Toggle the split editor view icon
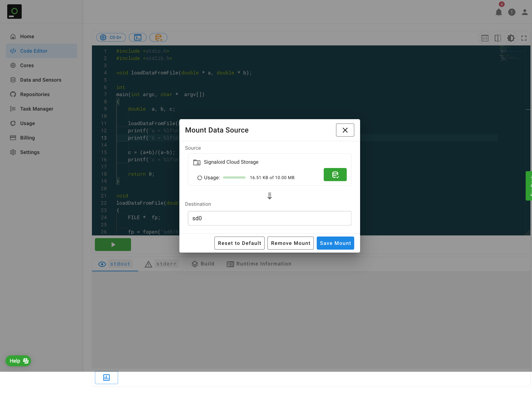 pos(498,38)
